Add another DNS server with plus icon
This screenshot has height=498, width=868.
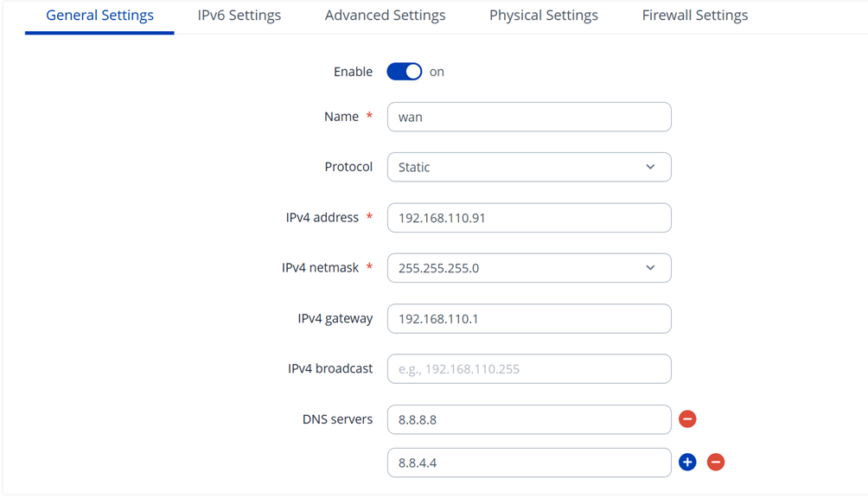click(687, 463)
